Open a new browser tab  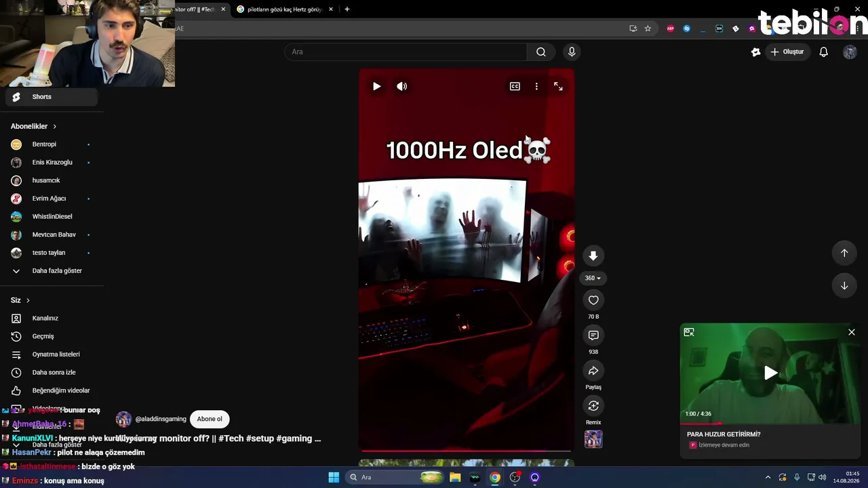point(347,9)
